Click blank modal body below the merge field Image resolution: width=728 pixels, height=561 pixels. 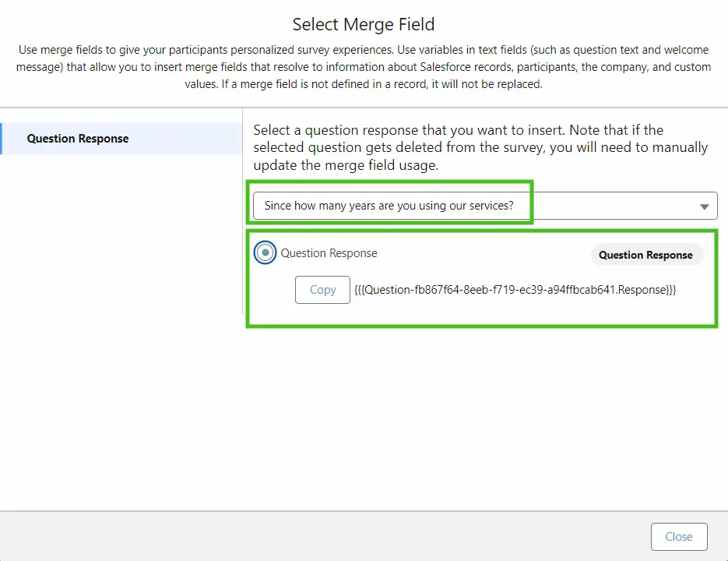pyautogui.click(x=483, y=413)
